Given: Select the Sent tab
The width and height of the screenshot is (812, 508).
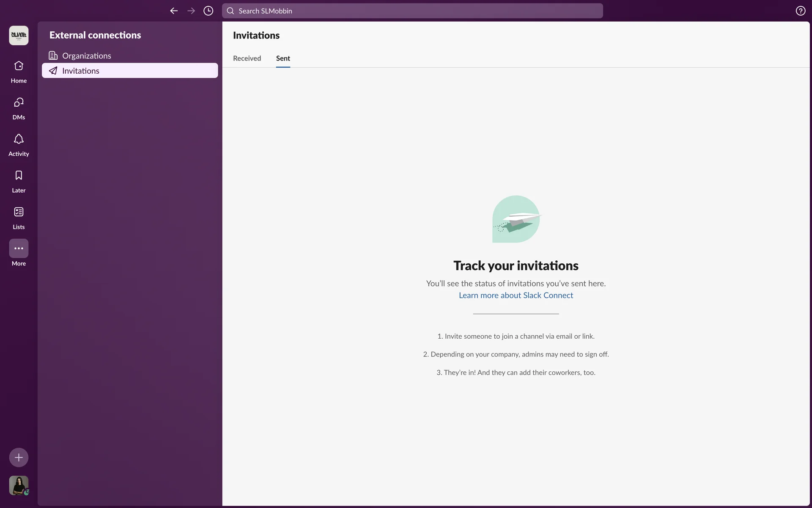Looking at the screenshot, I should tap(283, 58).
